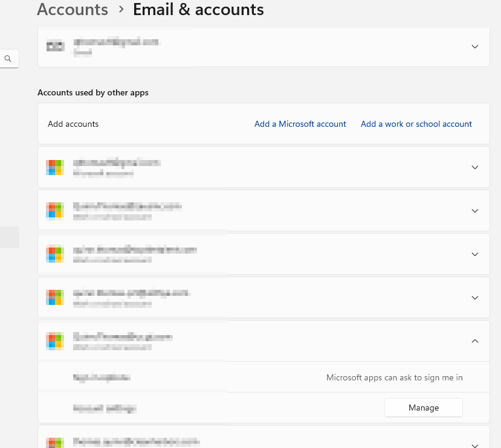The width and height of the screenshot is (501, 448).
Task: Click Add a Microsoft account
Action: click(300, 124)
